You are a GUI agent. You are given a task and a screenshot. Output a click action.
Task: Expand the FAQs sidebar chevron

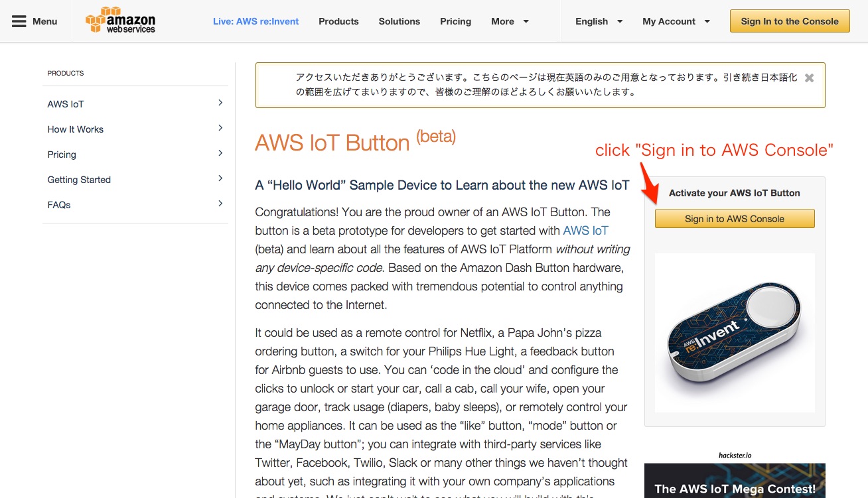pyautogui.click(x=220, y=204)
